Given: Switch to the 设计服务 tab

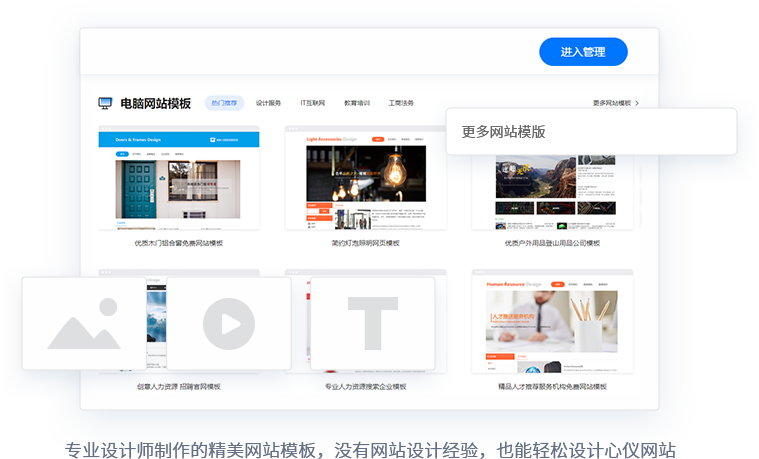Looking at the screenshot, I should coord(268,103).
